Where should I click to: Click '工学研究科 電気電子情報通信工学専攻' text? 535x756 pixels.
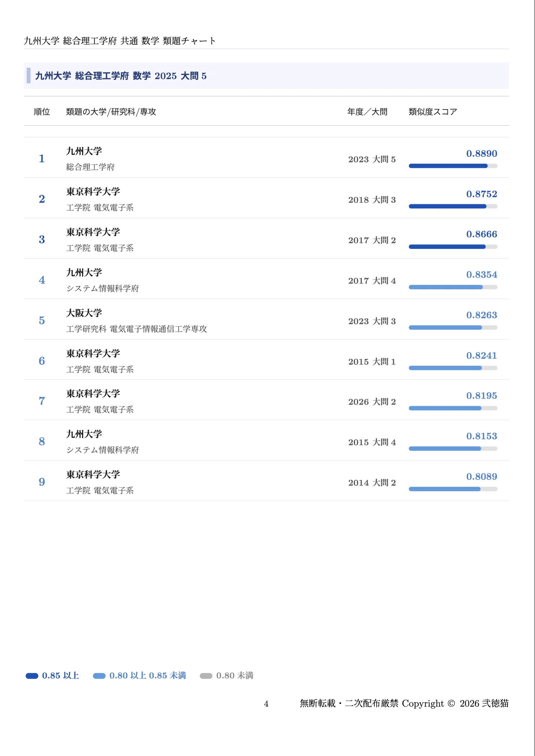point(137,329)
